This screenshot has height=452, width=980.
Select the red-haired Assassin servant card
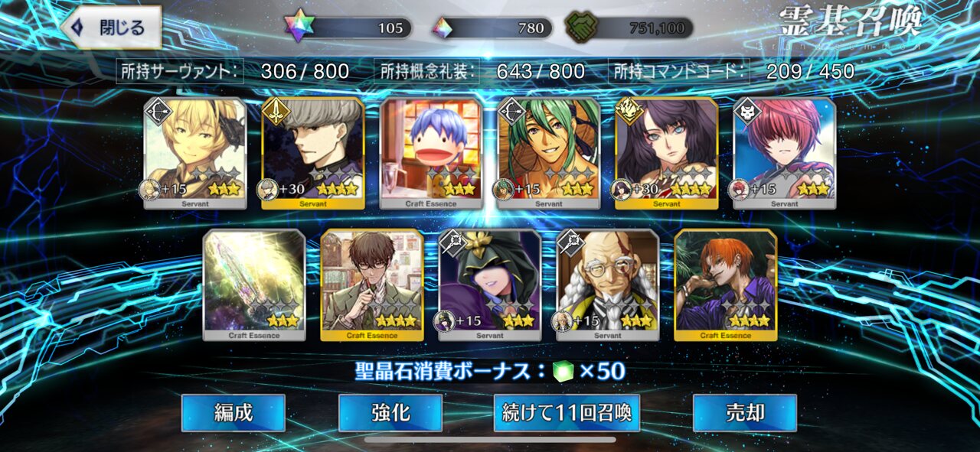[x=785, y=153]
